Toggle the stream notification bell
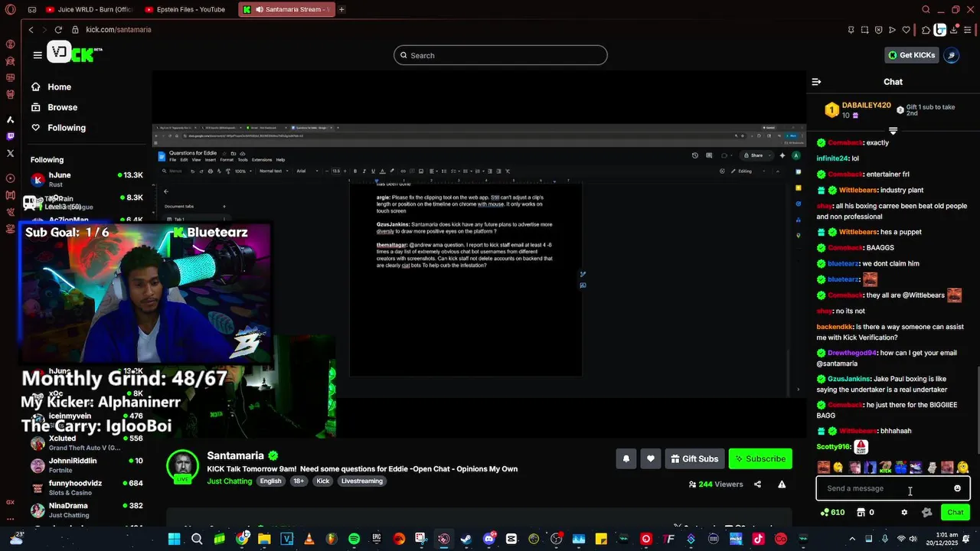The width and height of the screenshot is (980, 551). (626, 458)
